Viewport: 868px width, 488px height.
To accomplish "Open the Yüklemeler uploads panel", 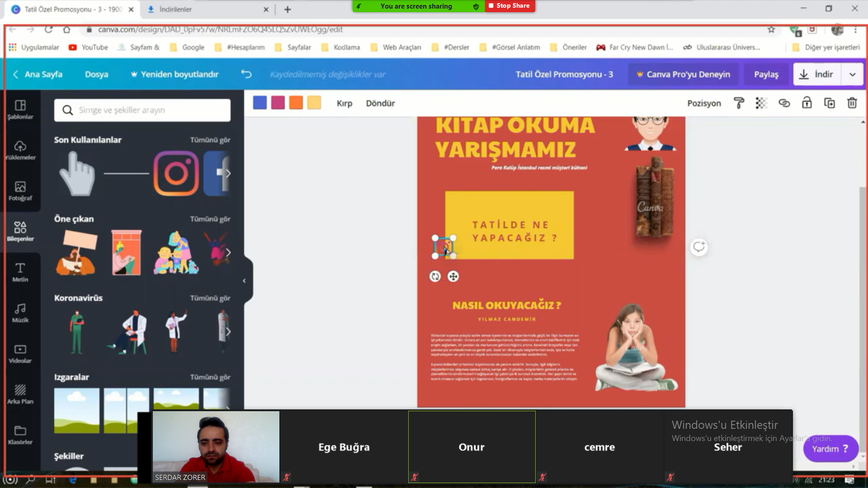I will [20, 150].
